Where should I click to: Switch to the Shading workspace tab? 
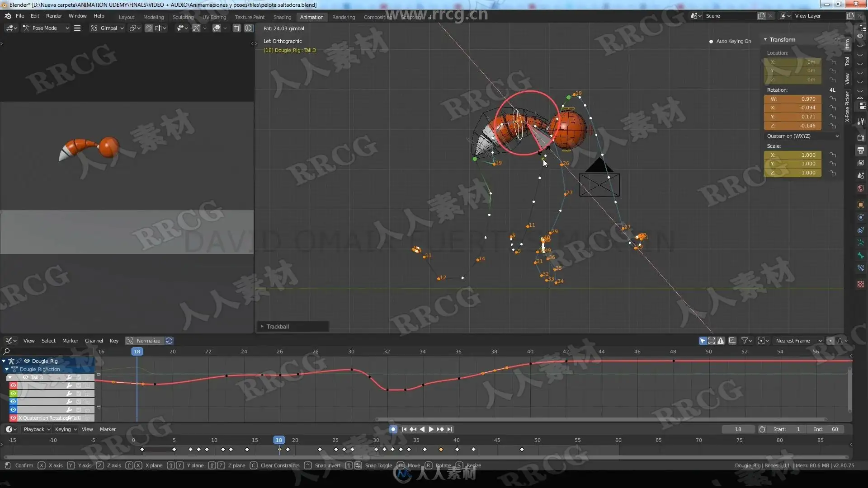click(x=282, y=17)
